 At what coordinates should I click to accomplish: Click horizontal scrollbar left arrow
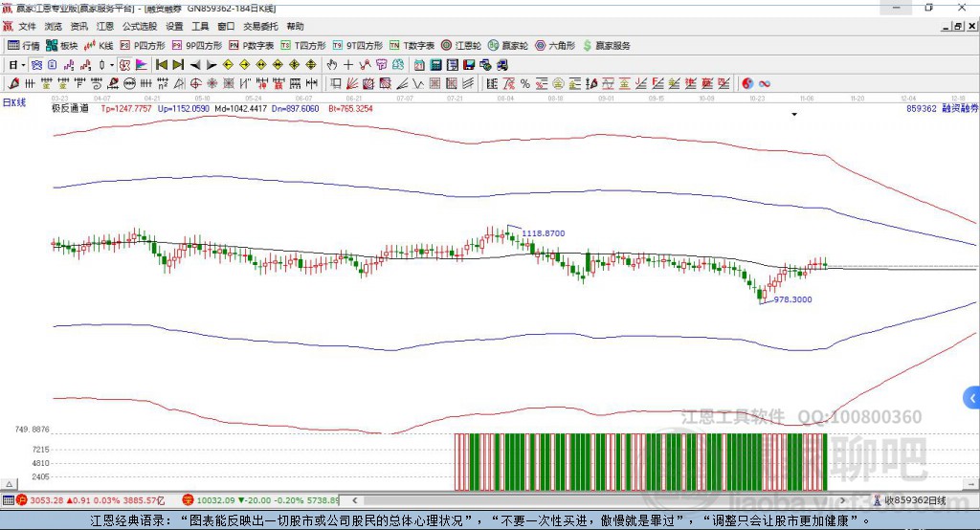coord(354,500)
